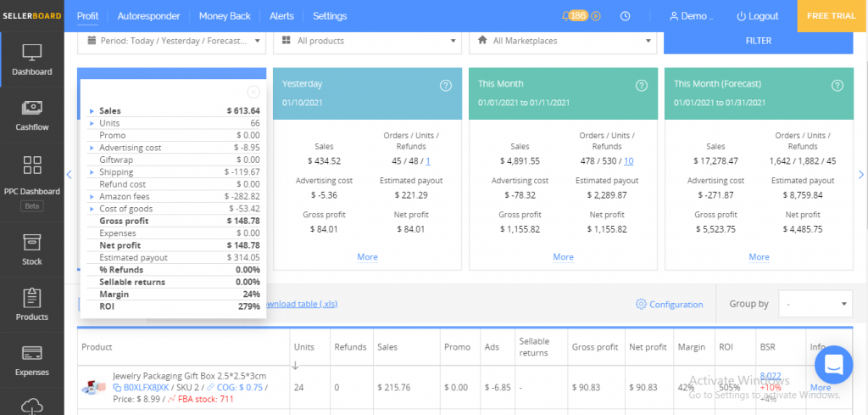
Task: Click the play video icon in header
Action: (596, 16)
